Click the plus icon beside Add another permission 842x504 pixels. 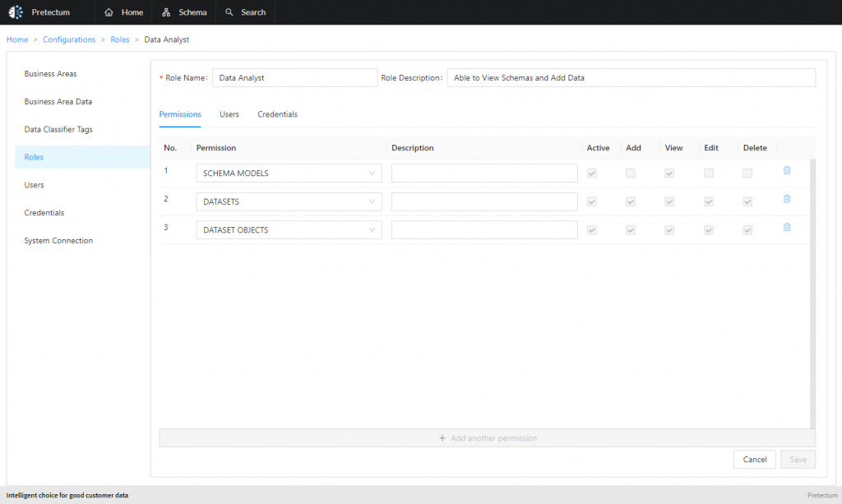(x=442, y=438)
